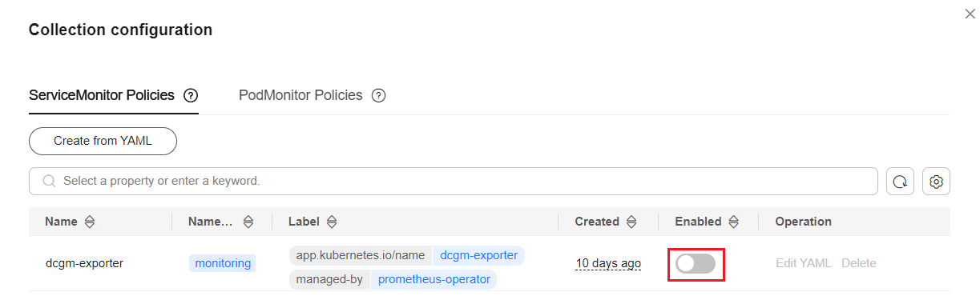Sort by Created column arrows
The width and height of the screenshot is (980, 300).
click(631, 222)
